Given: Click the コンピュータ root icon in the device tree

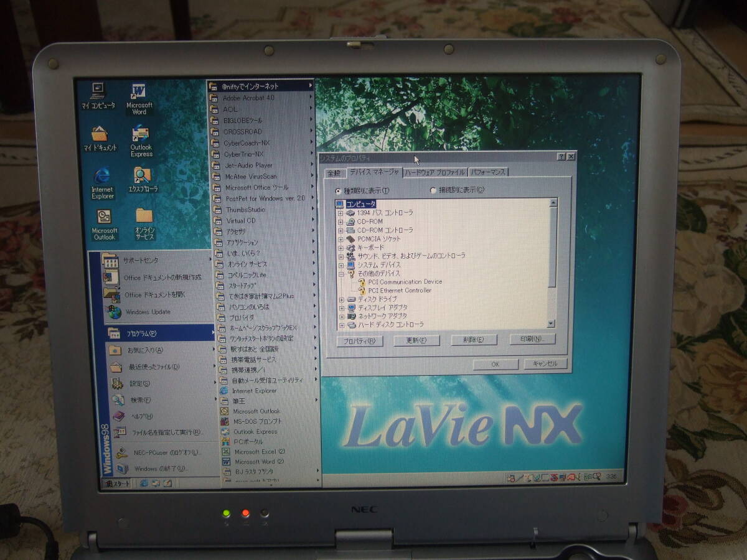Looking at the screenshot, I should tap(340, 204).
